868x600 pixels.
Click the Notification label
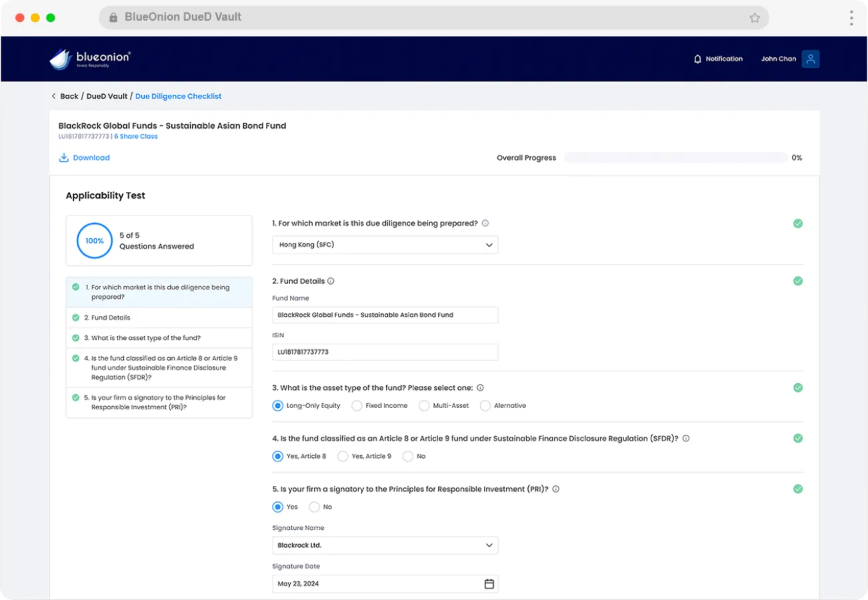point(724,59)
